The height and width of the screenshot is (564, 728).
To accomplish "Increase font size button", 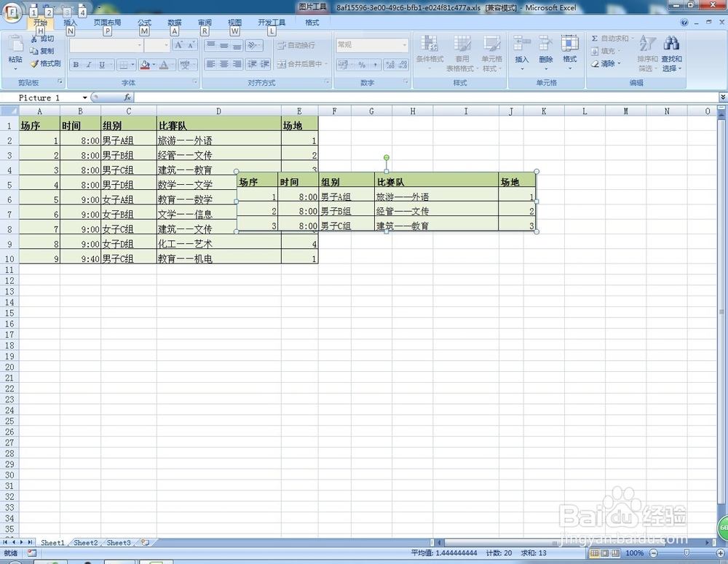I will click(179, 45).
